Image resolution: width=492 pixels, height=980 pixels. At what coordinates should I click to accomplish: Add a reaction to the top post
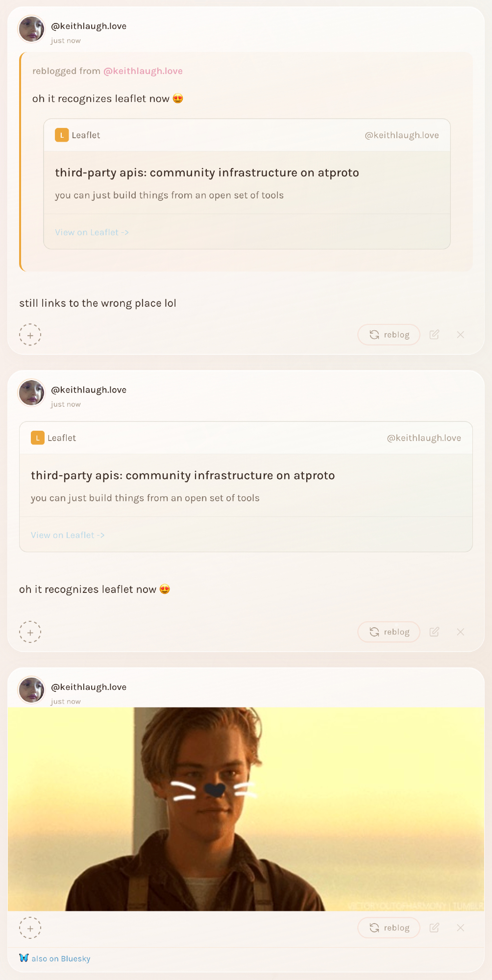[30, 335]
